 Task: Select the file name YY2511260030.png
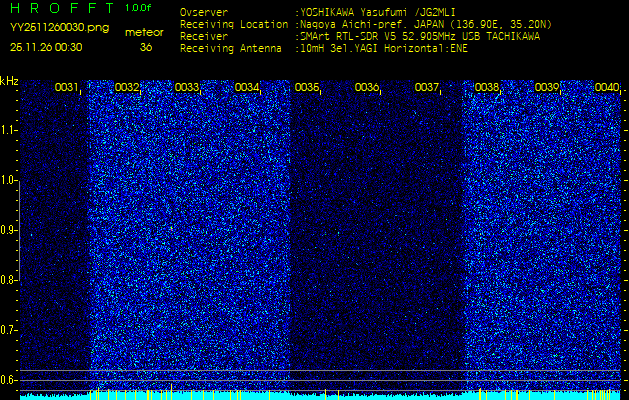pyautogui.click(x=59, y=28)
